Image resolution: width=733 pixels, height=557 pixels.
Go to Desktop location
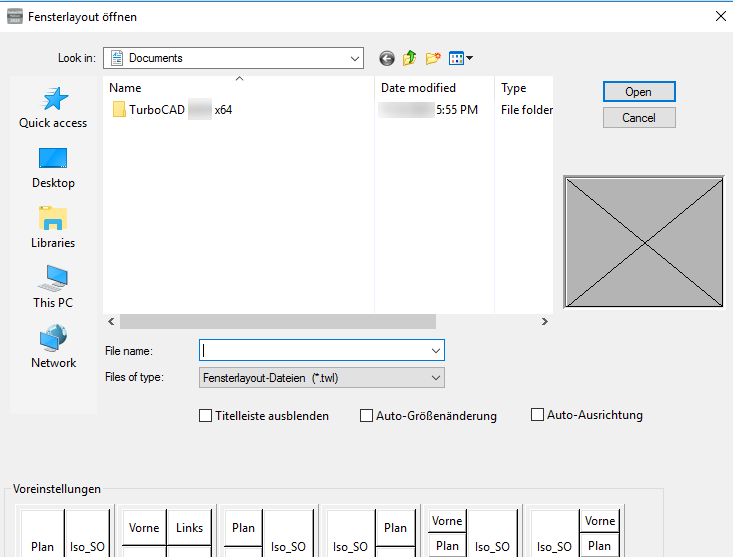click(53, 168)
